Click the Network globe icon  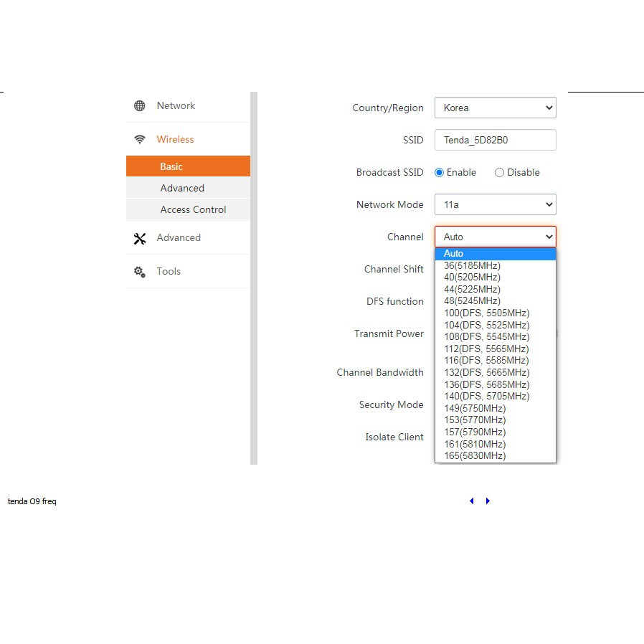click(x=140, y=106)
